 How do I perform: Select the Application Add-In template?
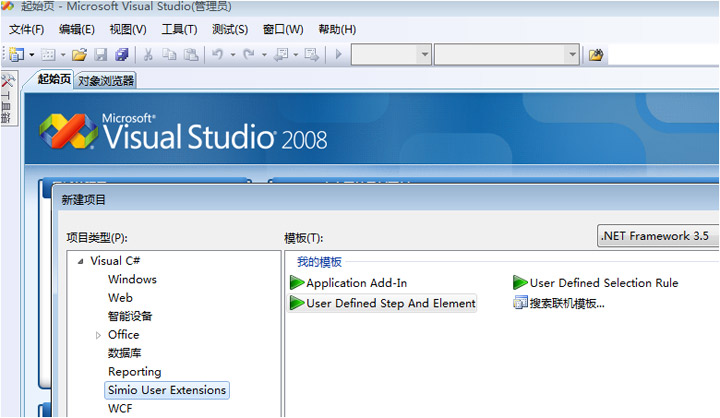pyautogui.click(x=349, y=282)
